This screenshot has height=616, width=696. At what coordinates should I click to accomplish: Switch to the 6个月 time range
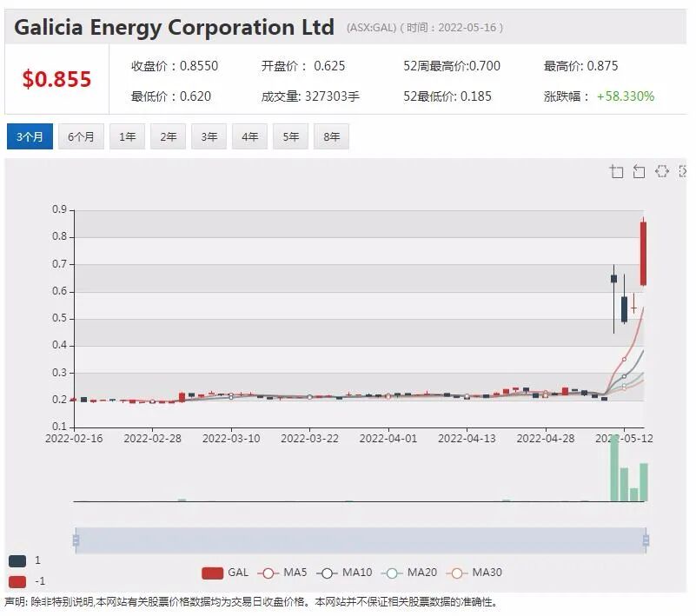click(81, 136)
